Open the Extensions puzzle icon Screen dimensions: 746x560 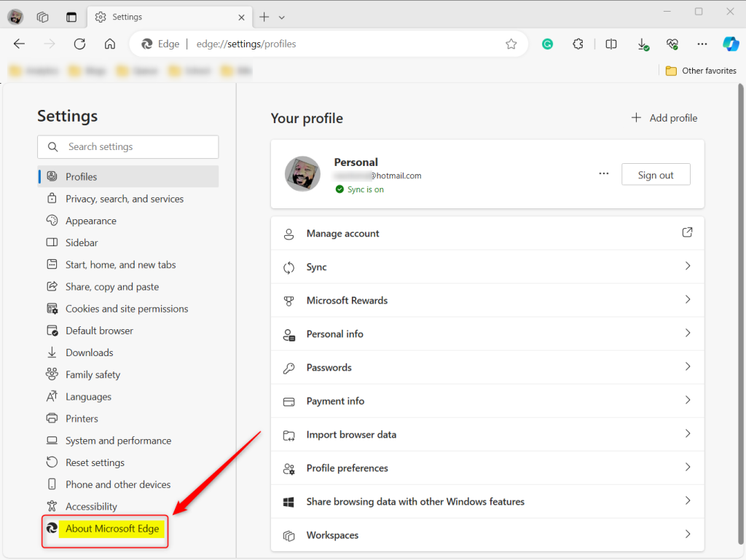pos(578,44)
